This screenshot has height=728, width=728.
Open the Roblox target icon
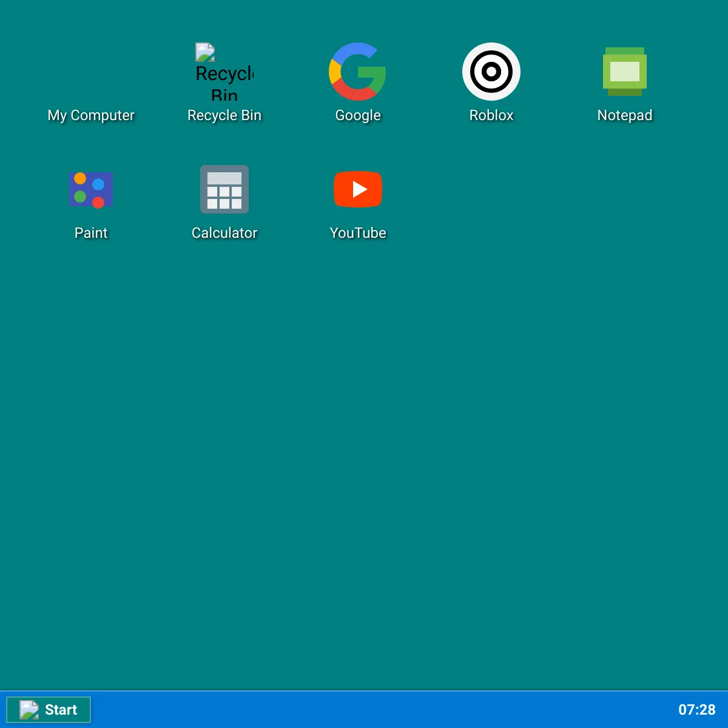(x=491, y=72)
